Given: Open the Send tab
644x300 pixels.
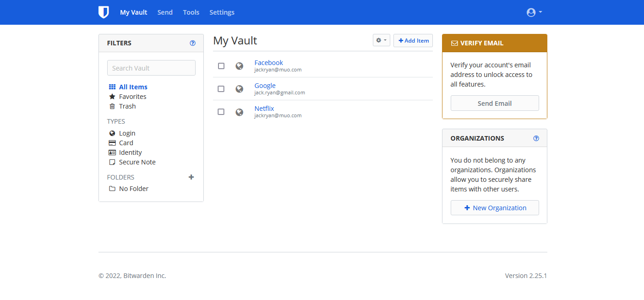Looking at the screenshot, I should [x=165, y=12].
